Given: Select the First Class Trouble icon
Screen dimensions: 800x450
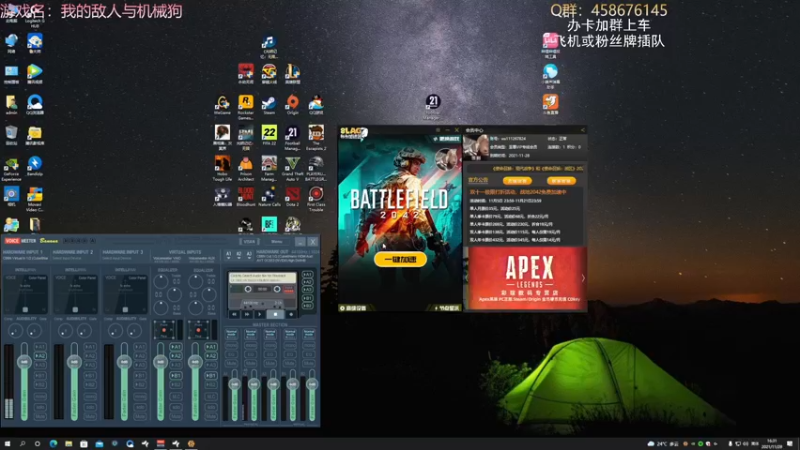Looking at the screenshot, I should 316,198.
